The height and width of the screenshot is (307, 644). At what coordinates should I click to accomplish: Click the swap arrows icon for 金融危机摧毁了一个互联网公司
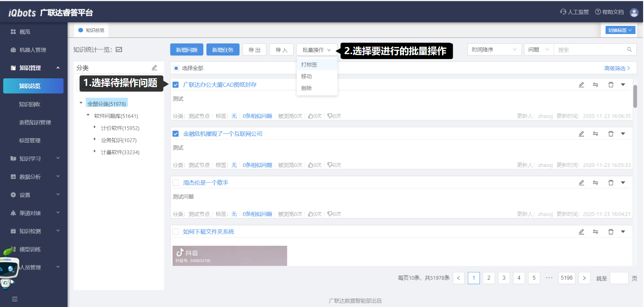click(595, 133)
